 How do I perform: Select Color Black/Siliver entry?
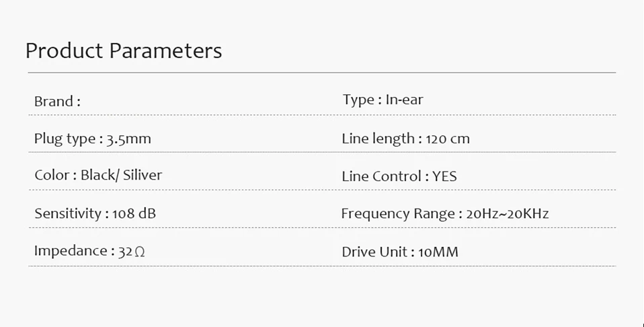coord(98,175)
